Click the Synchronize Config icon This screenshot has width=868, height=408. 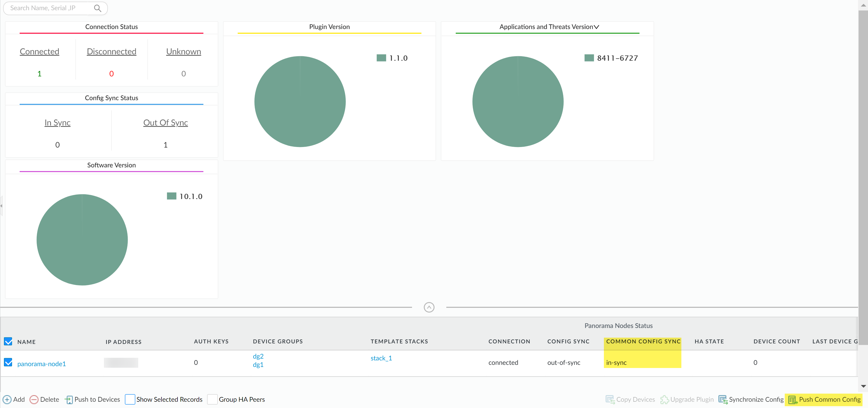tap(722, 400)
